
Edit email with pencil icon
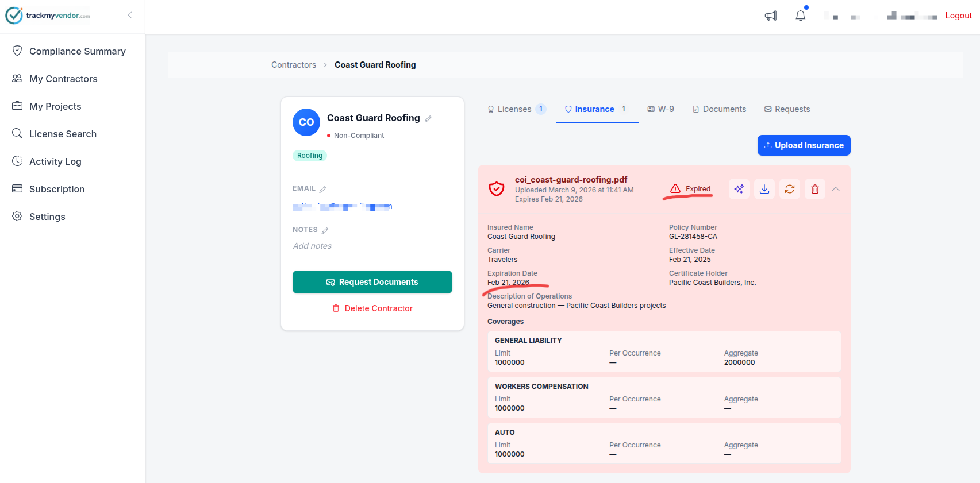(x=323, y=189)
